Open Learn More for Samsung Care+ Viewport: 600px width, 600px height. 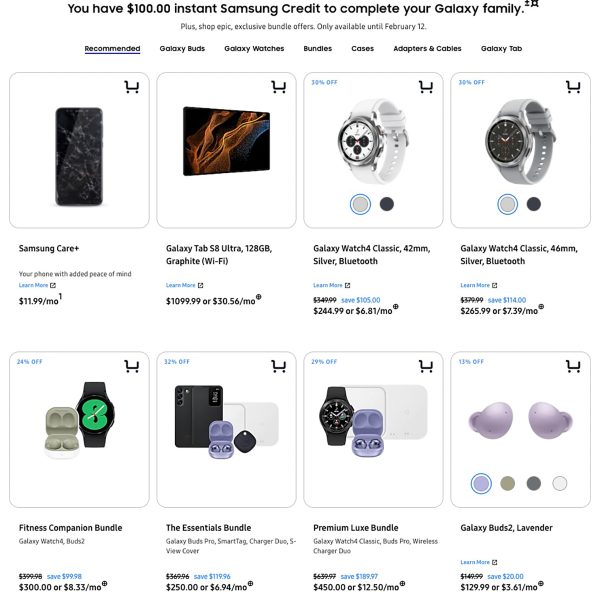tap(36, 285)
